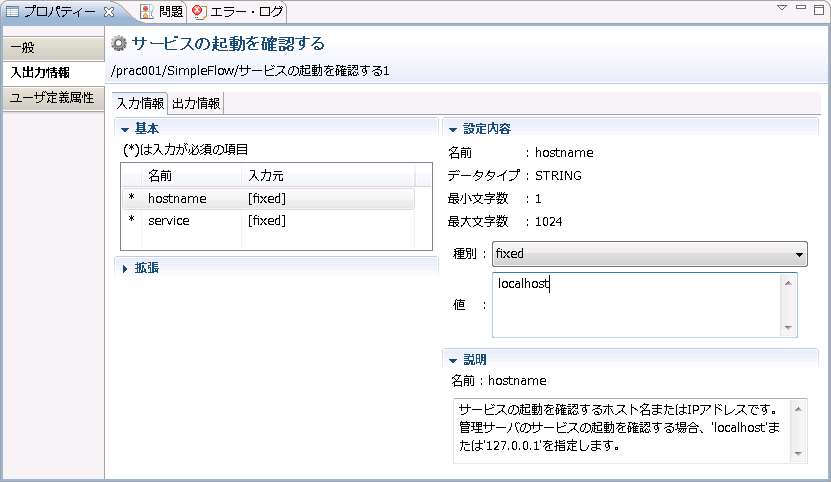This screenshot has height=482, width=831.
Task: Click the Properties view icon in tab
Action: pyautogui.click(x=12, y=12)
